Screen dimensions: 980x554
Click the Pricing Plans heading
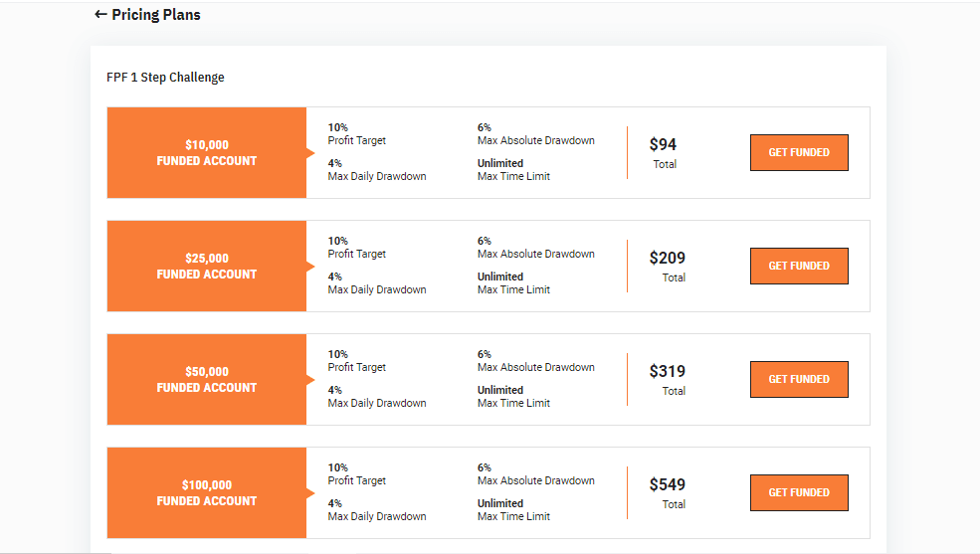click(x=156, y=15)
